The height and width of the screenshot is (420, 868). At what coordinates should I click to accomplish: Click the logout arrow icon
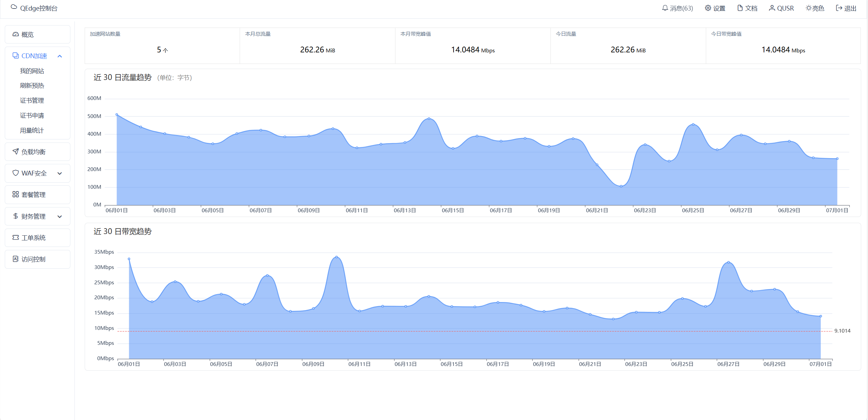click(839, 8)
